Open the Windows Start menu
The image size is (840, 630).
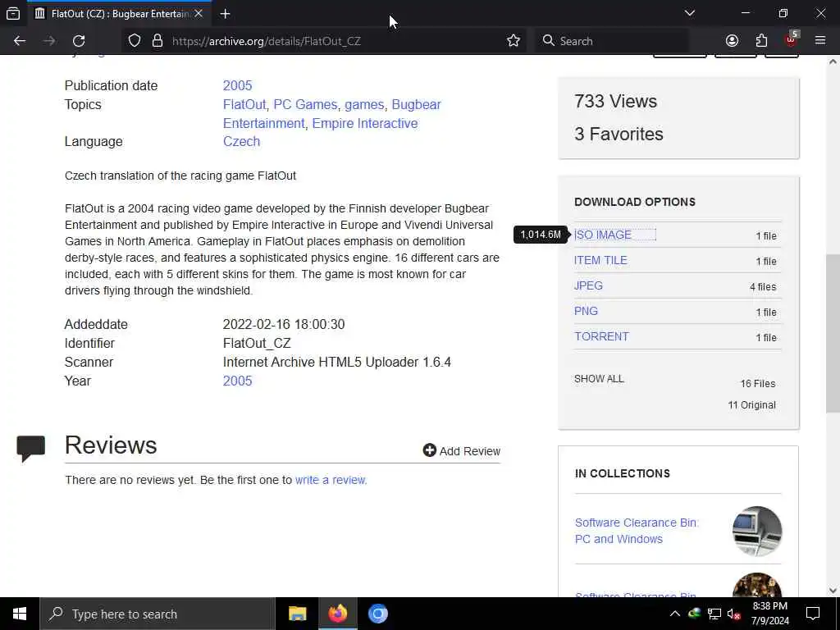20,614
